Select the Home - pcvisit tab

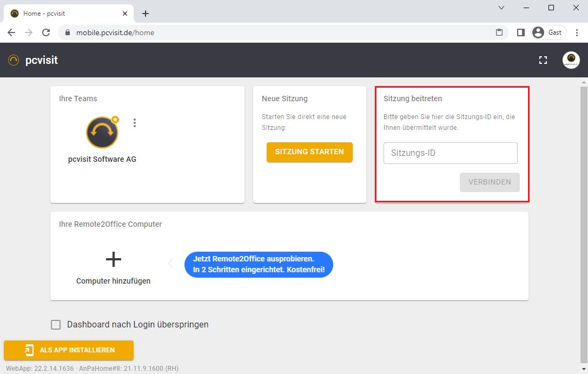tap(65, 14)
